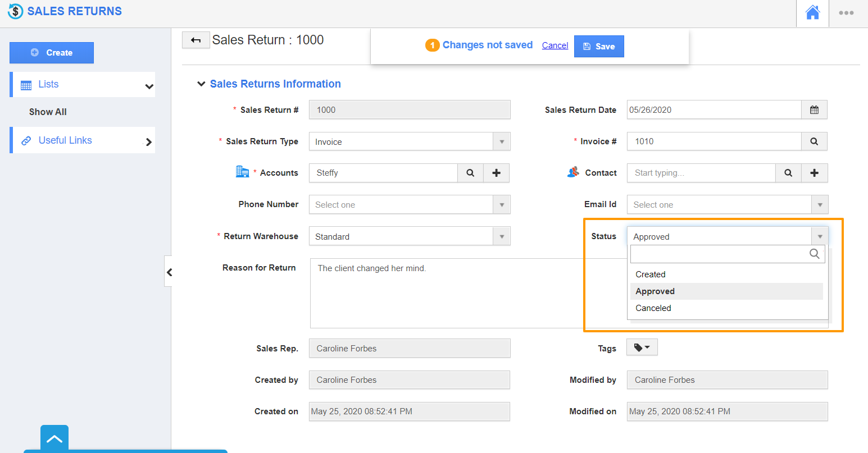Open the Invoice # search lookup
Viewport: 868px width, 453px height.
coord(814,141)
